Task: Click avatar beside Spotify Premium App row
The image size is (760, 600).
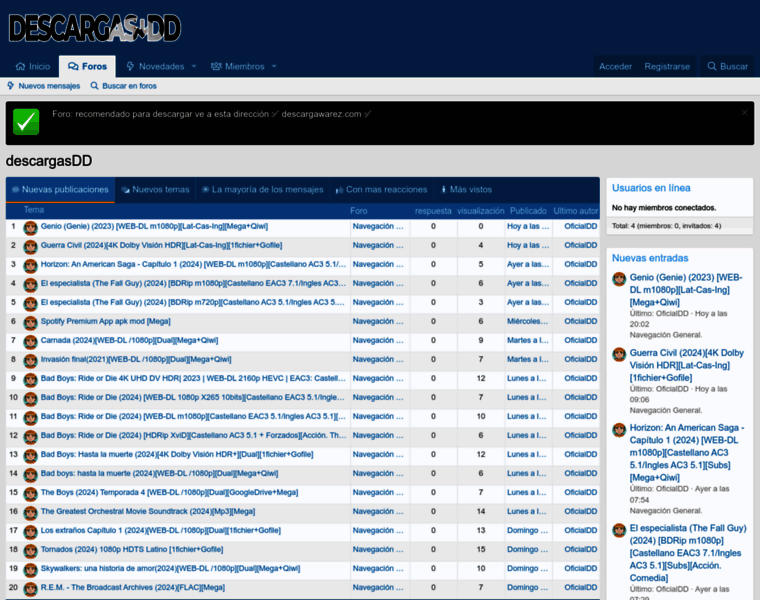Action: coord(31,323)
